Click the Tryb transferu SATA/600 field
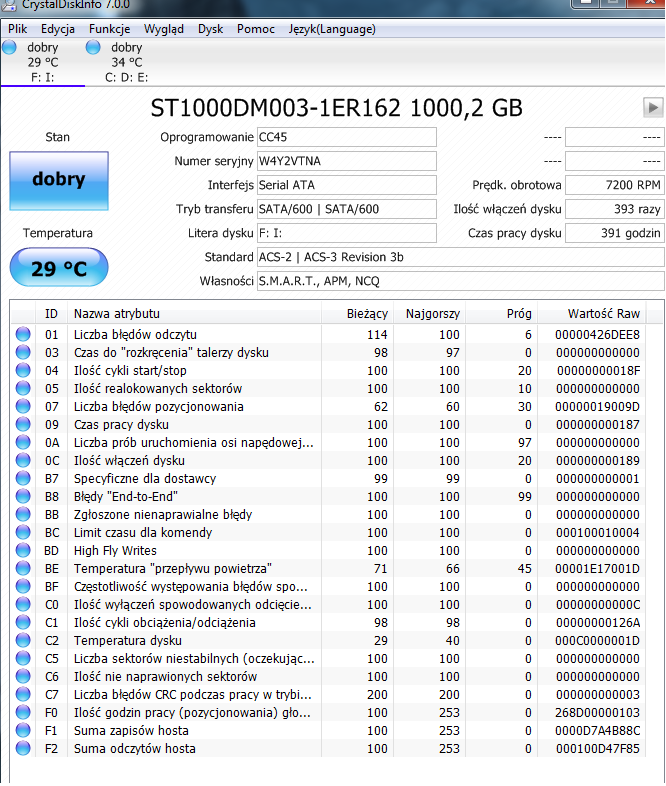This screenshot has width=666, height=786. pos(347,210)
